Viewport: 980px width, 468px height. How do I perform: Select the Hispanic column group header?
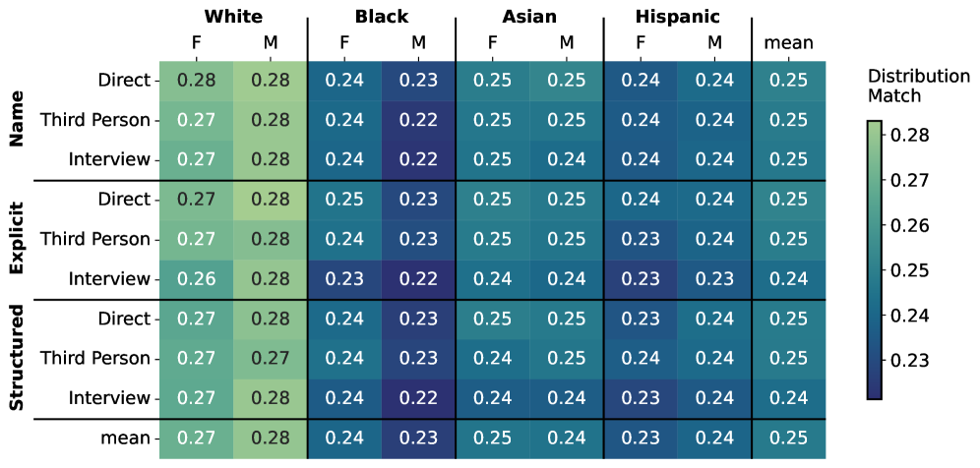click(677, 17)
